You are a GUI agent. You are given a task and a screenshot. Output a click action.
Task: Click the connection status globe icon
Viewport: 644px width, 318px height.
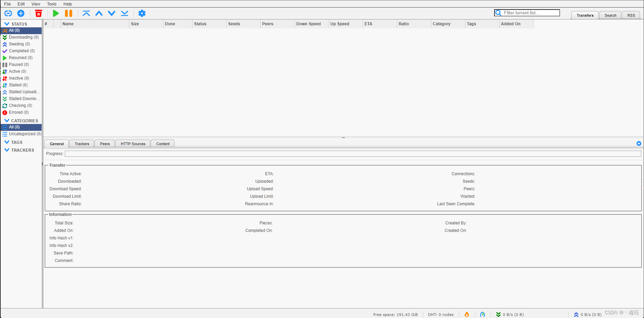point(483,314)
